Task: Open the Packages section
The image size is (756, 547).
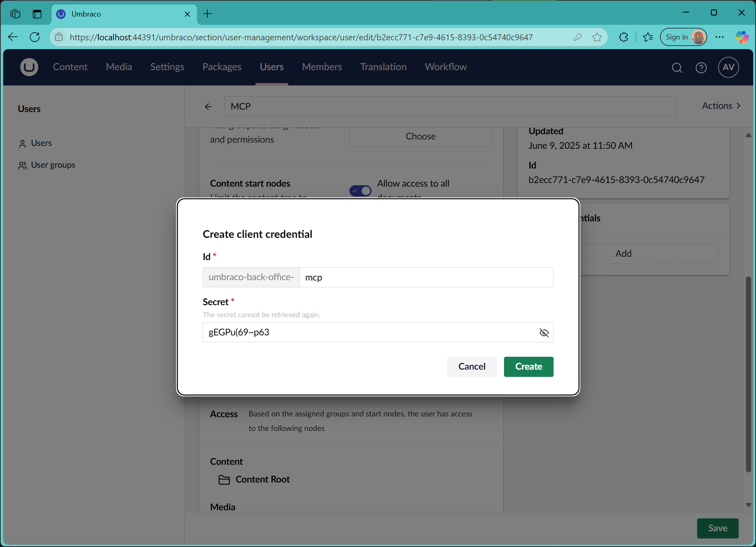Action: [x=222, y=67]
